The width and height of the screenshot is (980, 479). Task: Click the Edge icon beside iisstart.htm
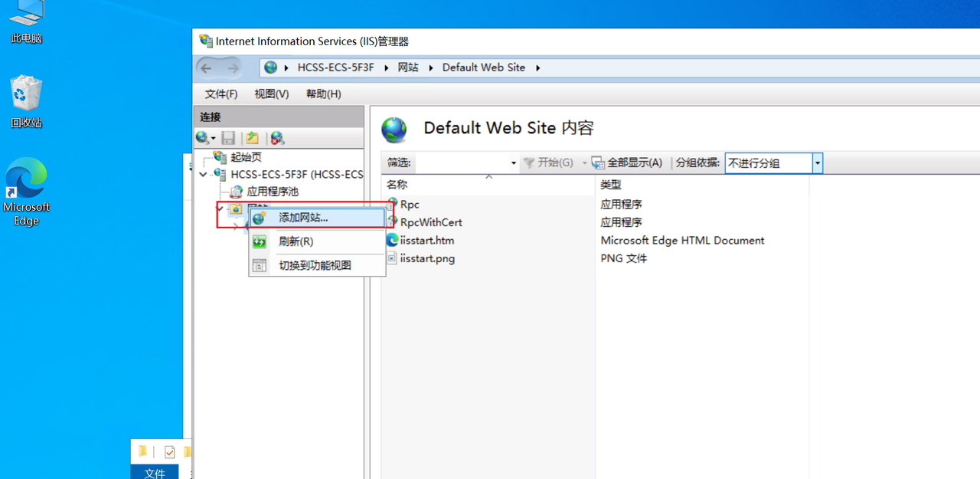[392, 240]
